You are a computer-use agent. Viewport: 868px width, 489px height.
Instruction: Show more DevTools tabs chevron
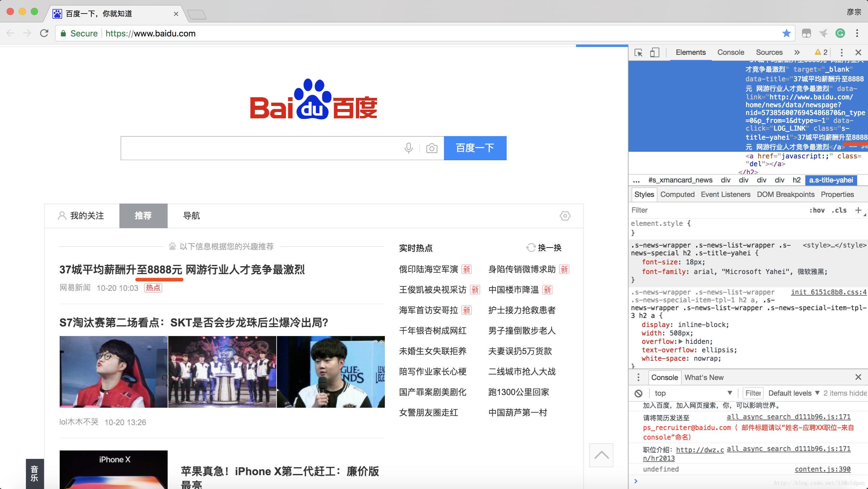tap(797, 52)
